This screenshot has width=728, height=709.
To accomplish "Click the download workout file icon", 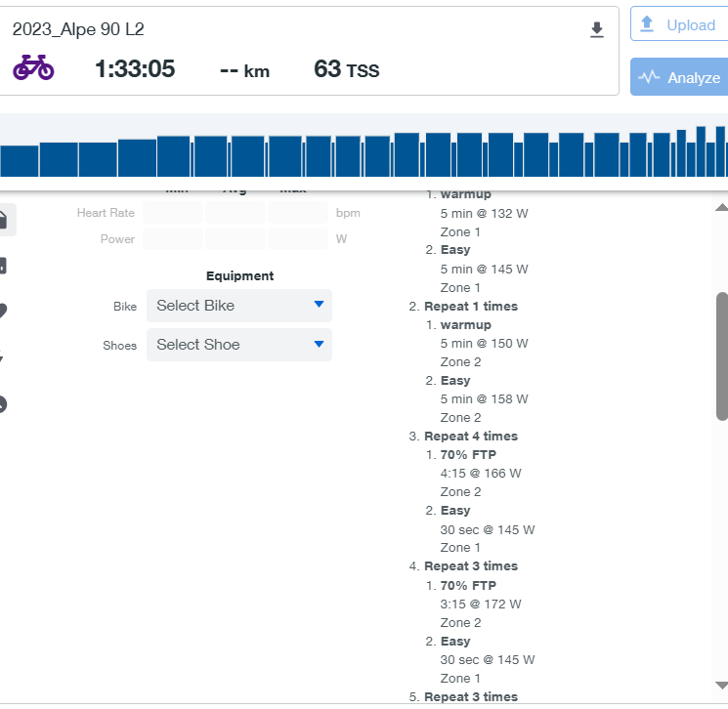I will pyautogui.click(x=597, y=30).
